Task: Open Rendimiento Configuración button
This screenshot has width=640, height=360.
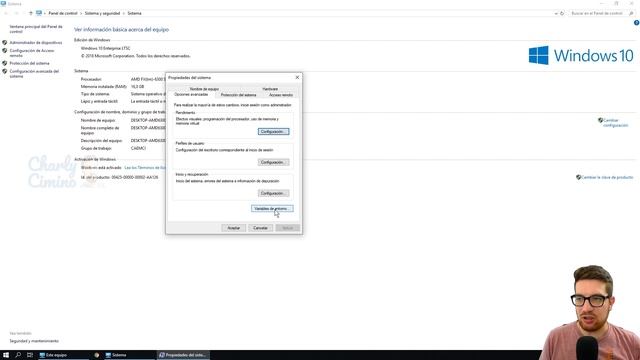Action: tap(273, 131)
